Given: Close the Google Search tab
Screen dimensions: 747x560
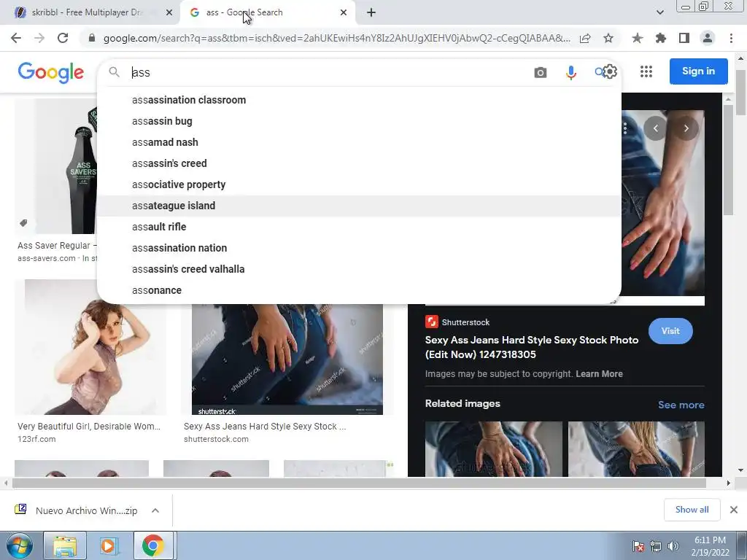Looking at the screenshot, I should (344, 12).
